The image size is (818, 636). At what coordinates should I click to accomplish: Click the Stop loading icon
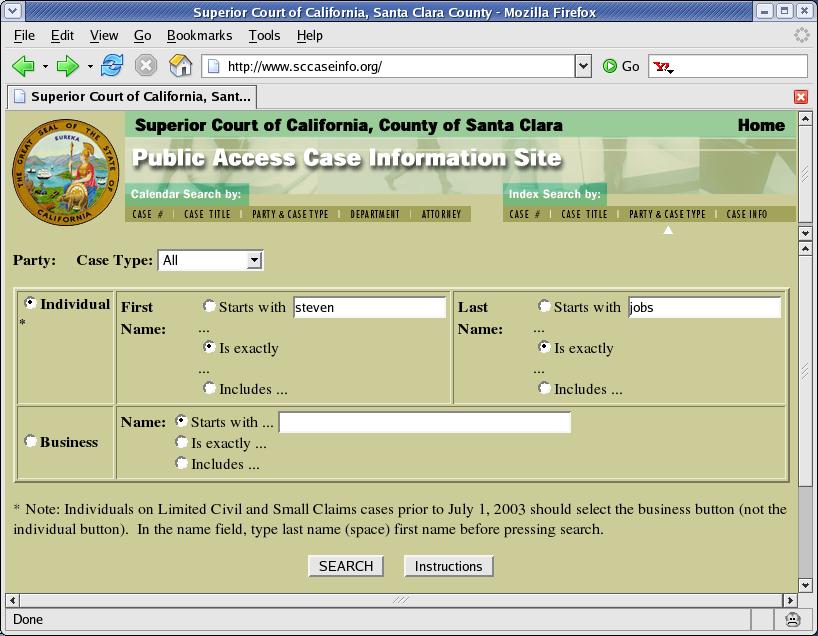pos(146,66)
